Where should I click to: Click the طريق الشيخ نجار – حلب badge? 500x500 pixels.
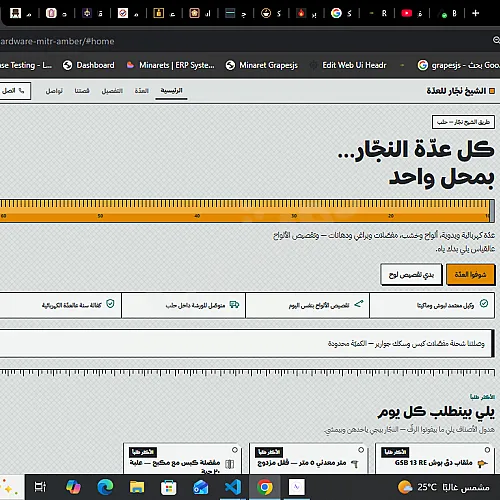(x=463, y=122)
